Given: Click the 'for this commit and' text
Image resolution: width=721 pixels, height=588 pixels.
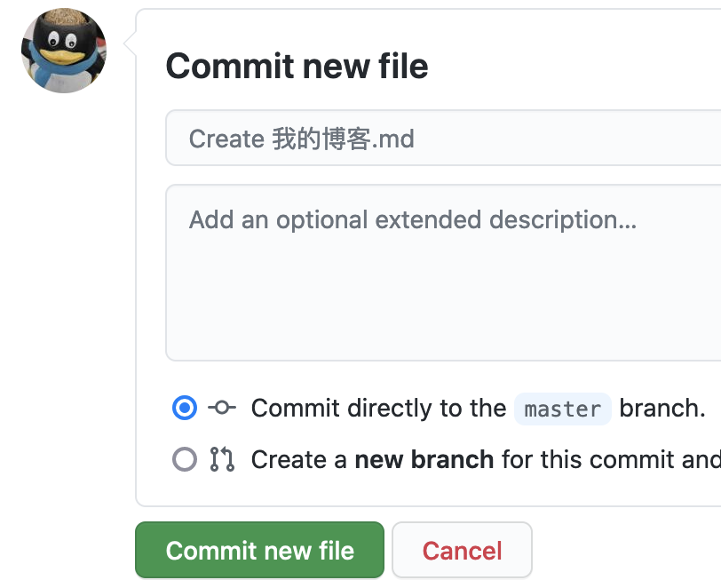Looking at the screenshot, I should [611, 459].
